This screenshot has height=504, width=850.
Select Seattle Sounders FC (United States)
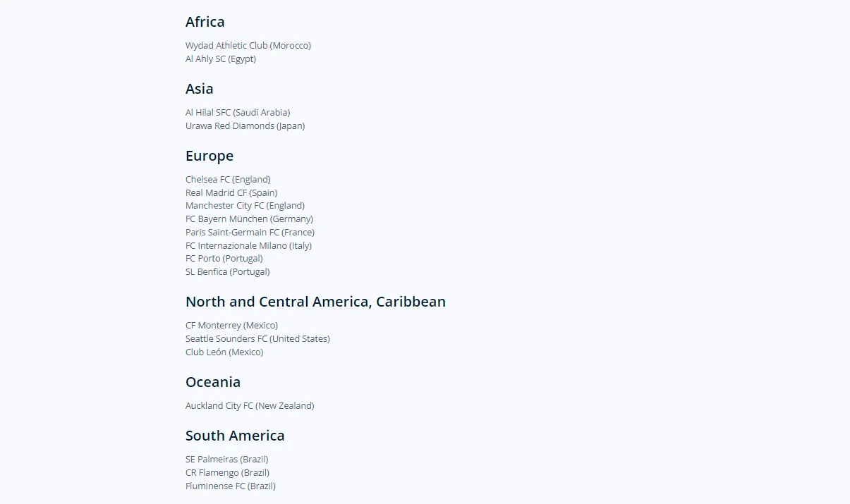click(257, 339)
